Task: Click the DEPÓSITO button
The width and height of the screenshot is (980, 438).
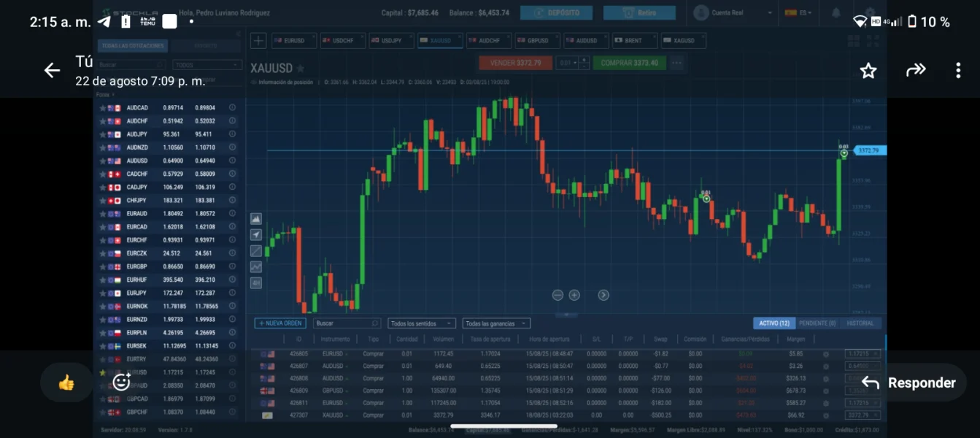Action: coord(556,13)
